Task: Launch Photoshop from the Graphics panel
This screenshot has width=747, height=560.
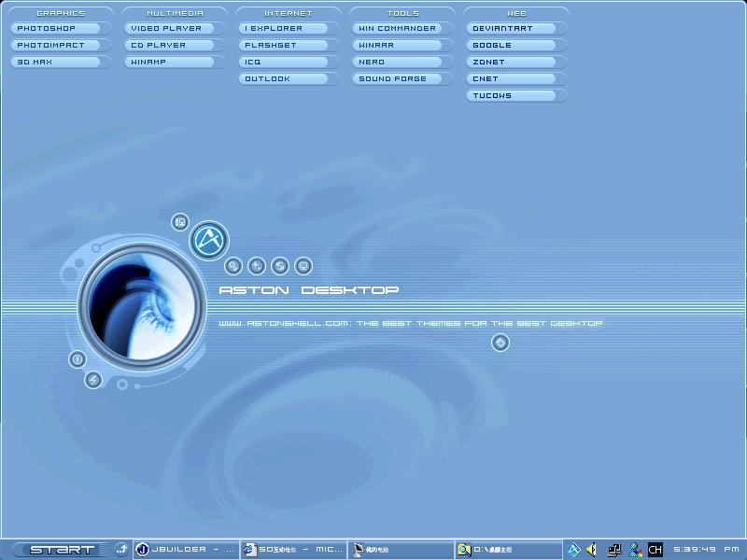Action: (x=58, y=29)
